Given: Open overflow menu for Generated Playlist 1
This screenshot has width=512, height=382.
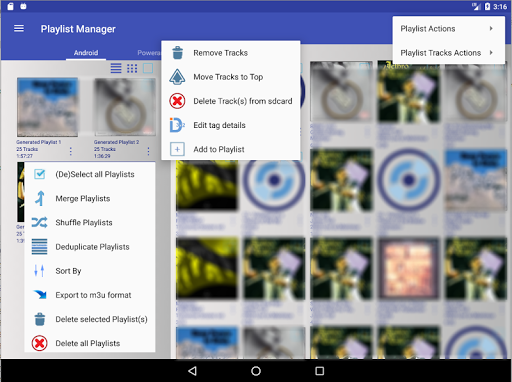Looking at the screenshot, I should click(70, 151).
